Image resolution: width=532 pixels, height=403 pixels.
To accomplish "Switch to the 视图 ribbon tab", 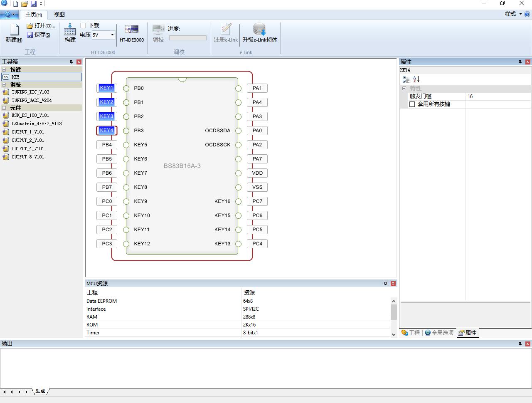I will click(x=59, y=15).
